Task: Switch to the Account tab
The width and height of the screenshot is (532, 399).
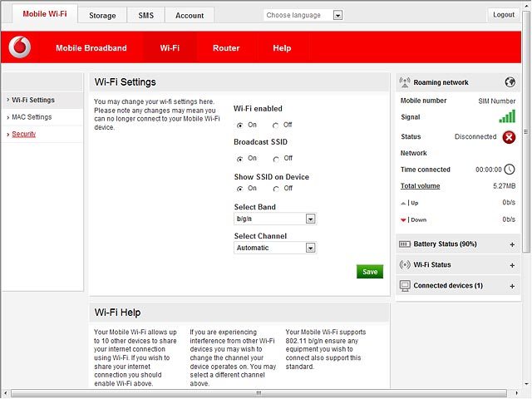Action: pyautogui.click(x=190, y=15)
